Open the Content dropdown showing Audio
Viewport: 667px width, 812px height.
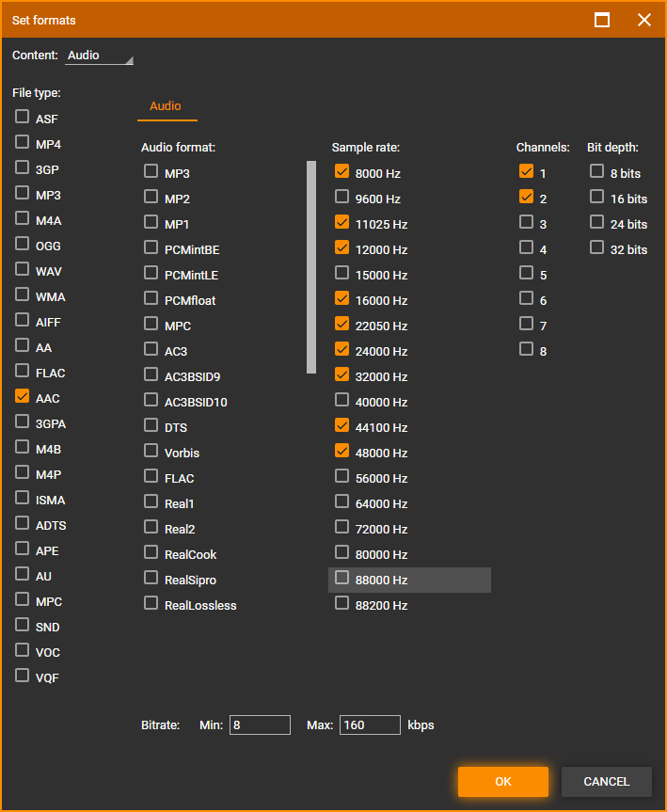(x=99, y=56)
